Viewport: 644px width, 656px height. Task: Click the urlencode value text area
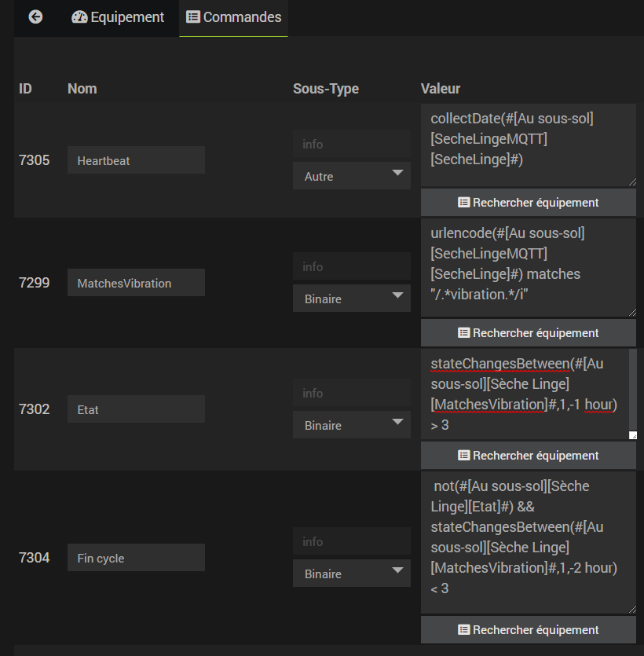pyautogui.click(x=528, y=268)
